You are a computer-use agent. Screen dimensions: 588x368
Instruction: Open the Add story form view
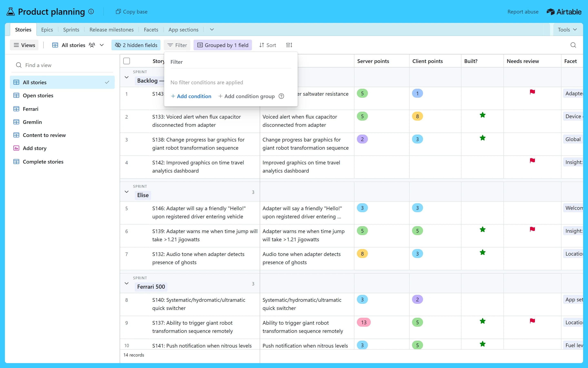[62, 148]
